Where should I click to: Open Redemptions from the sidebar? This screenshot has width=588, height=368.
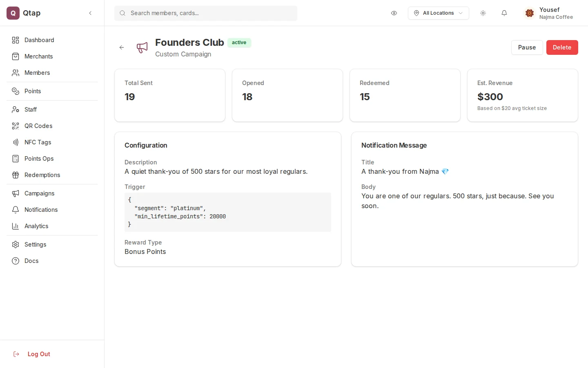tap(52, 175)
